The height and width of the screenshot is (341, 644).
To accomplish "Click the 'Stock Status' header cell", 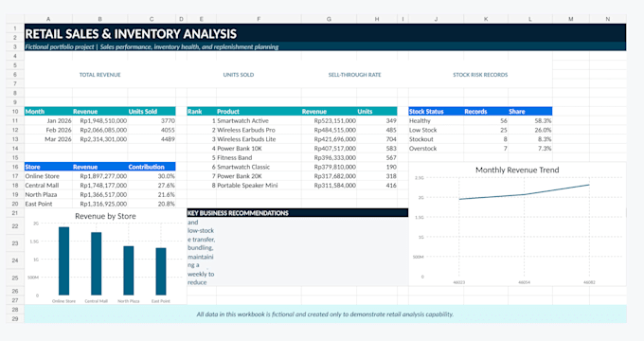I will click(x=437, y=112).
